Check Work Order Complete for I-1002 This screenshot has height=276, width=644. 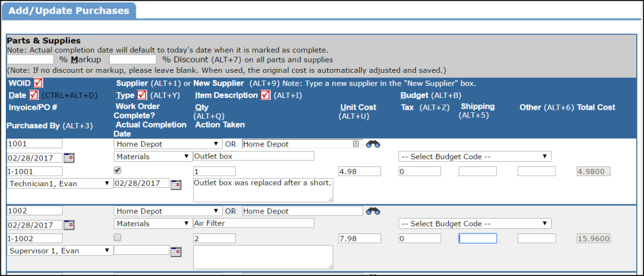118,237
